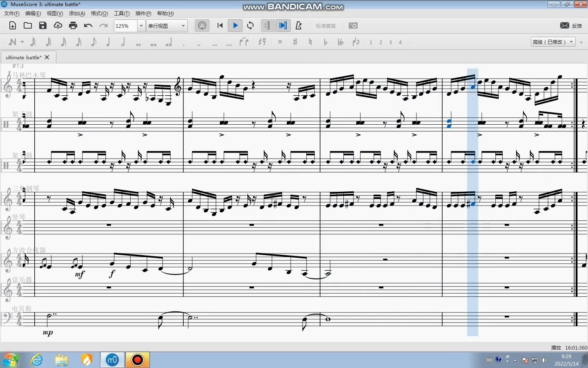Viewport: 588px width, 368px height.
Task: Expand the note input mode arrow
Action: tap(22, 42)
